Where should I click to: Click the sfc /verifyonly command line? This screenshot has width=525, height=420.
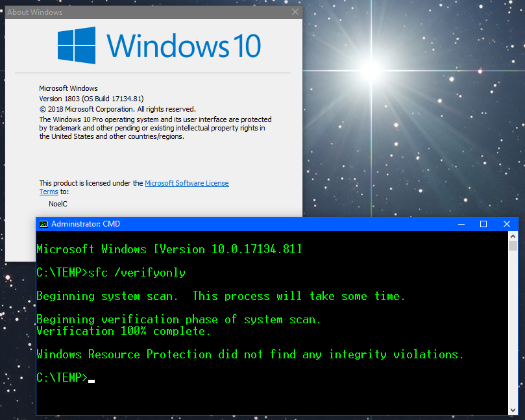(x=111, y=273)
